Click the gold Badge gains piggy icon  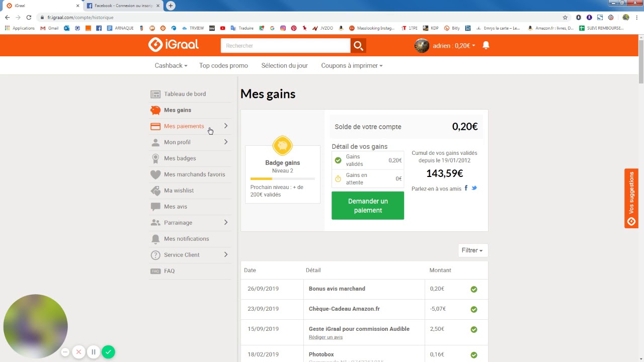[282, 146]
